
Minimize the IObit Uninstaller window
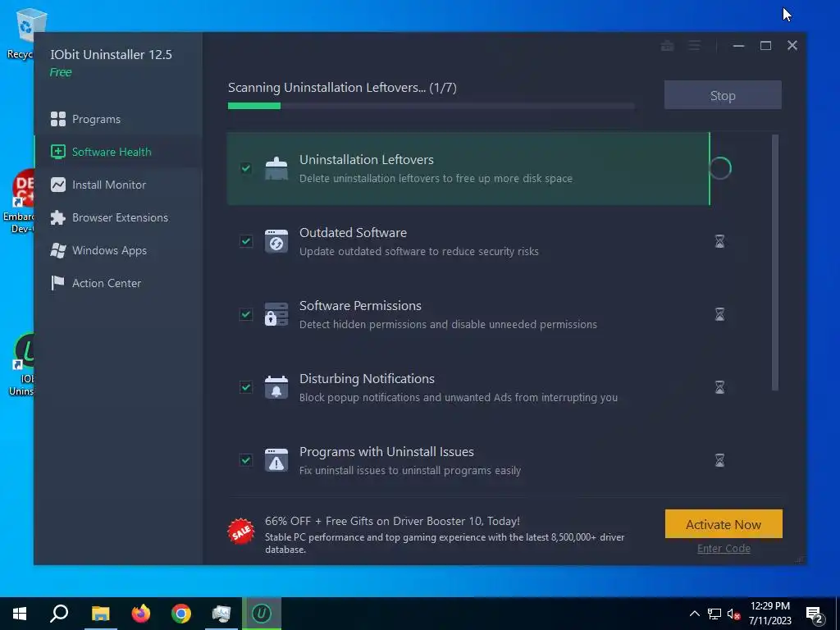coord(739,46)
